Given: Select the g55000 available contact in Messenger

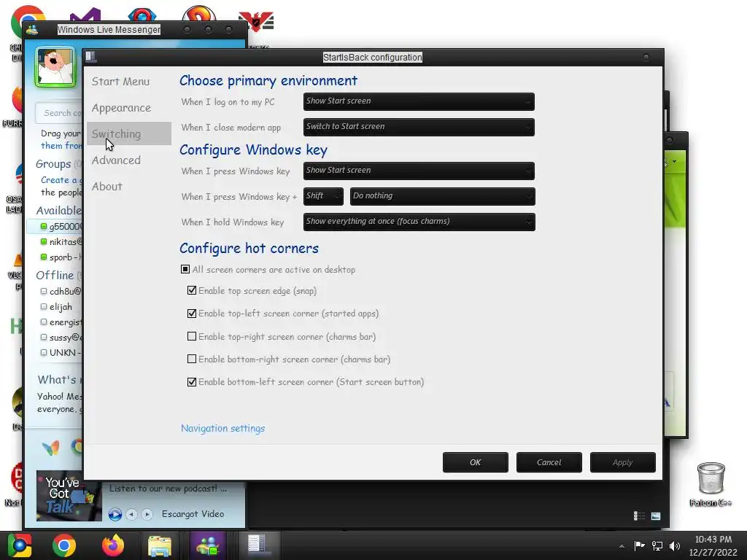Looking at the screenshot, I should pyautogui.click(x=54, y=227).
